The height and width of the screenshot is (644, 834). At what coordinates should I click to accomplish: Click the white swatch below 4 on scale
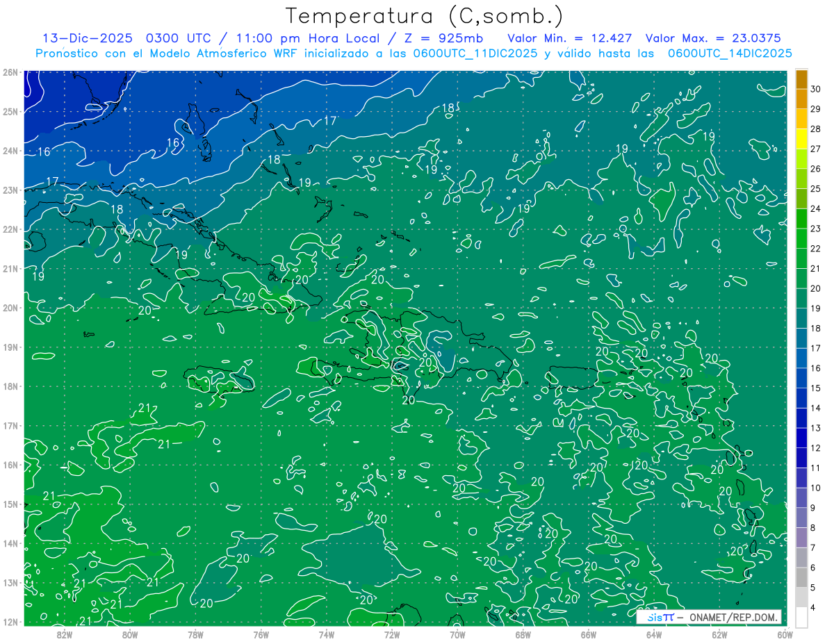801,617
